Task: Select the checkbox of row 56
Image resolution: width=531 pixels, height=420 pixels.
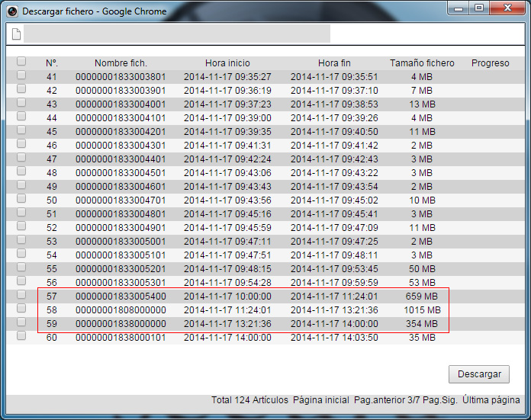Action: click(21, 281)
